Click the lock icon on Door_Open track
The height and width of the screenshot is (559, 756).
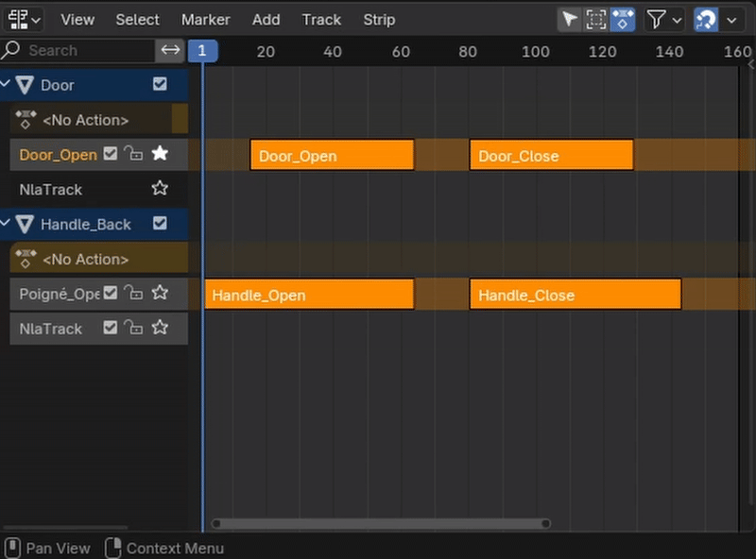pos(134,154)
